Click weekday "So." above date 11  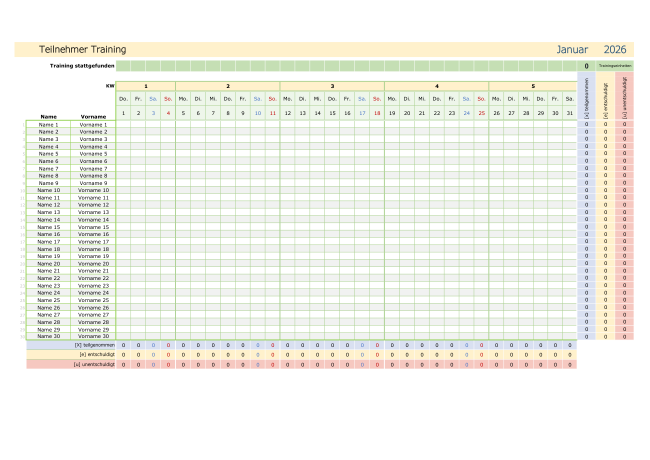(272, 99)
